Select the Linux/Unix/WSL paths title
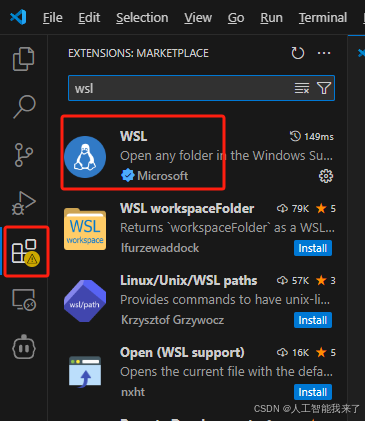Image resolution: width=365 pixels, height=421 pixels. (189, 281)
